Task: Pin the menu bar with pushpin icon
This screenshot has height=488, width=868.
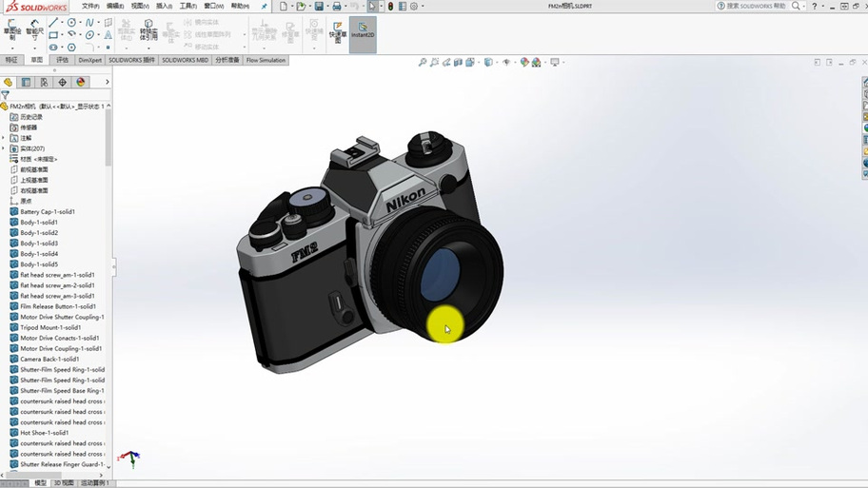Action: [x=264, y=6]
